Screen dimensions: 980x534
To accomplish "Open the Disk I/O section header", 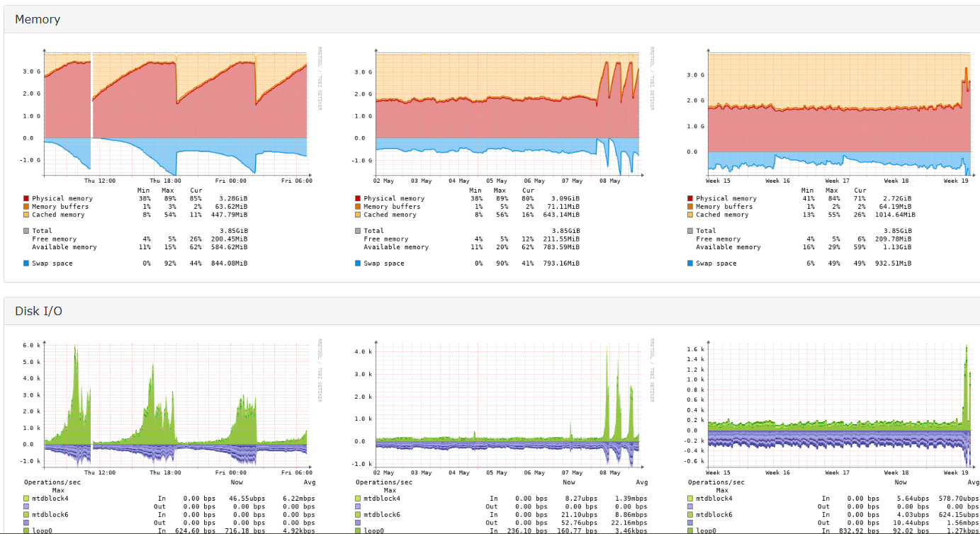I will point(38,311).
